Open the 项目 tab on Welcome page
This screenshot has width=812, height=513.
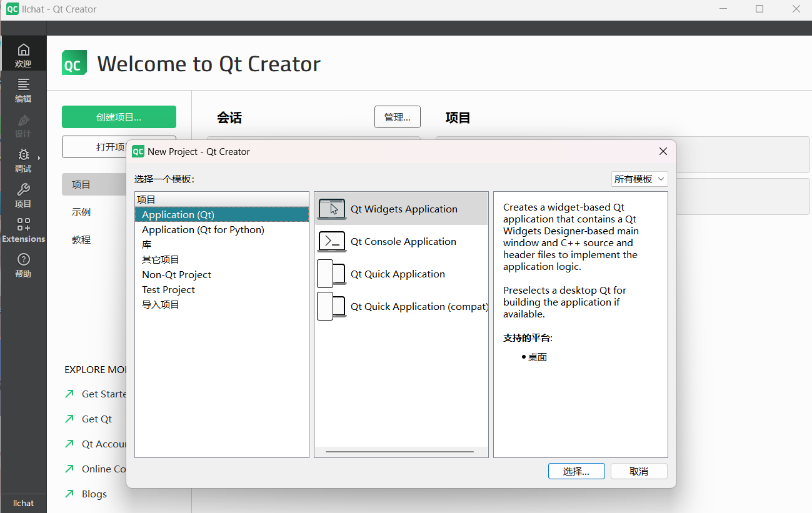(94, 184)
